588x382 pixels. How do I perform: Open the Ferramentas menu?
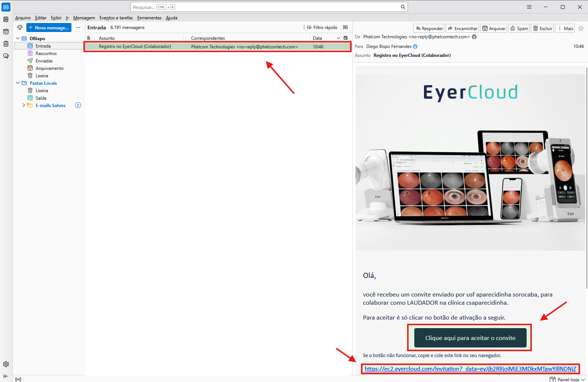(150, 18)
